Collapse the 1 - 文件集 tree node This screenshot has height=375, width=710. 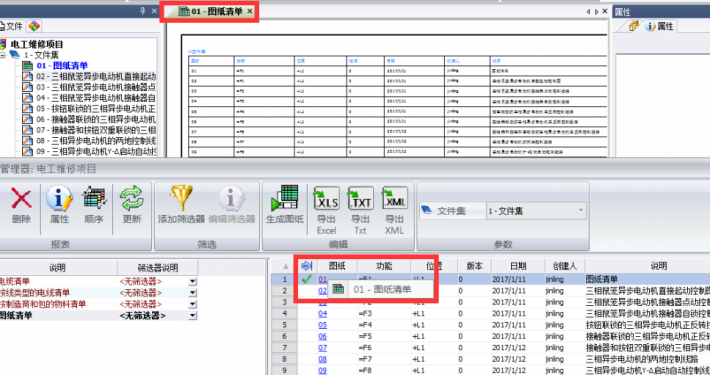(3, 55)
